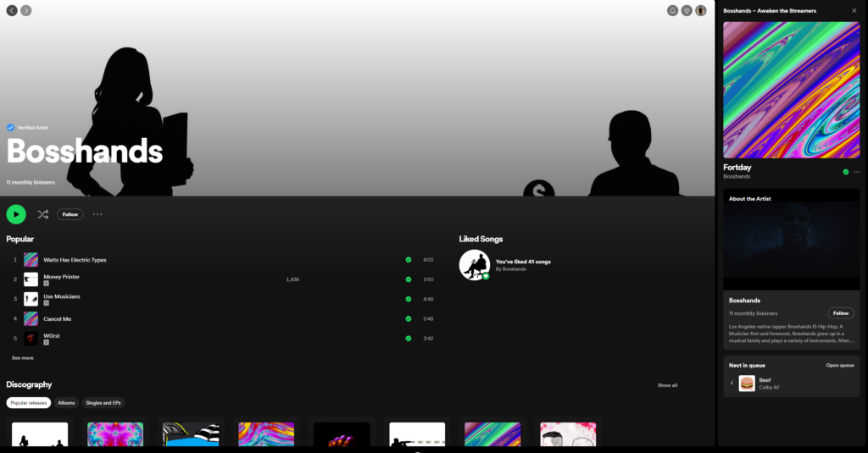Open queue from Next in queue
Screen dimensions: 868x453
(x=840, y=365)
